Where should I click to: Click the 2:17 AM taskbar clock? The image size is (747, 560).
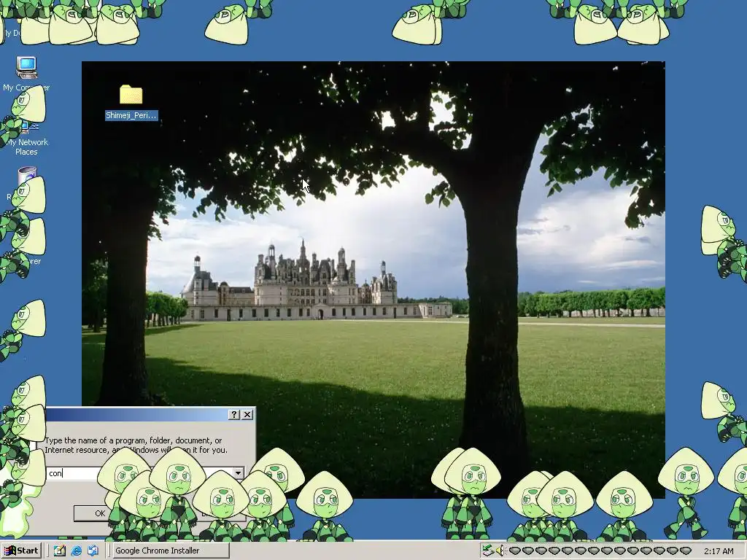pyautogui.click(x=719, y=551)
